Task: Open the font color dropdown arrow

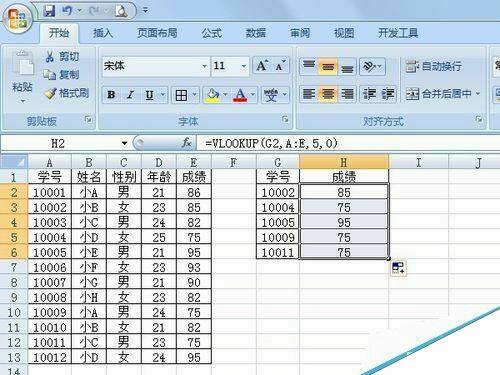Action: tap(253, 95)
